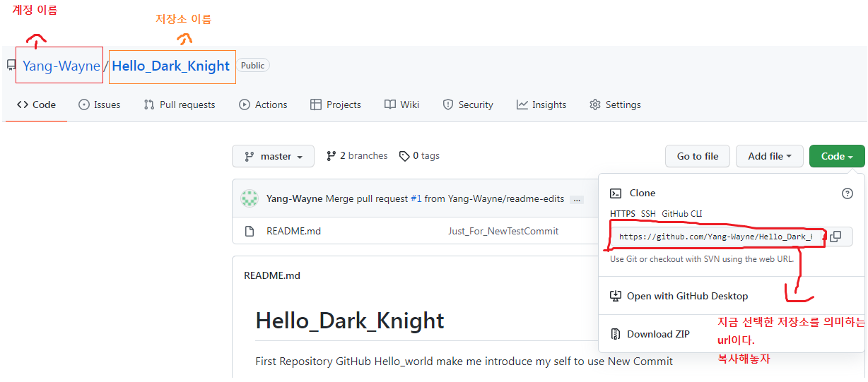
Task: Click the 'Use Git or checkout with SVN' hint
Action: (702, 259)
